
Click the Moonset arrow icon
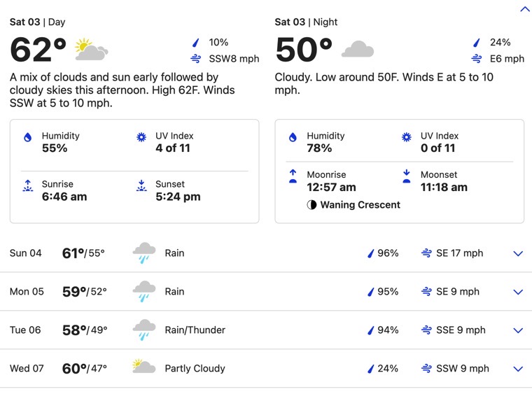coord(407,176)
